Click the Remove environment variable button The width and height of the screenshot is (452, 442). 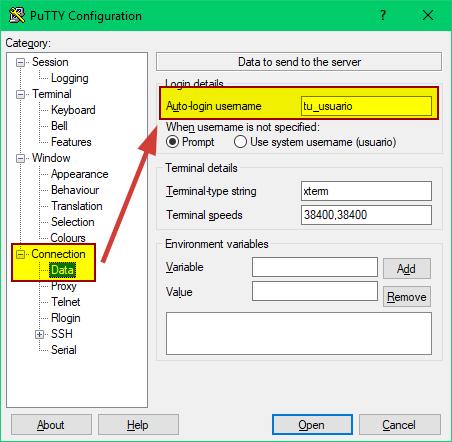tap(407, 297)
